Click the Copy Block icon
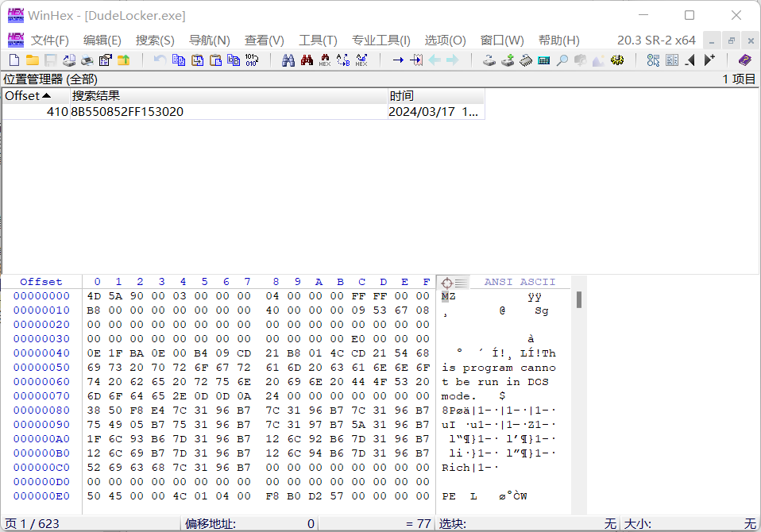 point(179,60)
